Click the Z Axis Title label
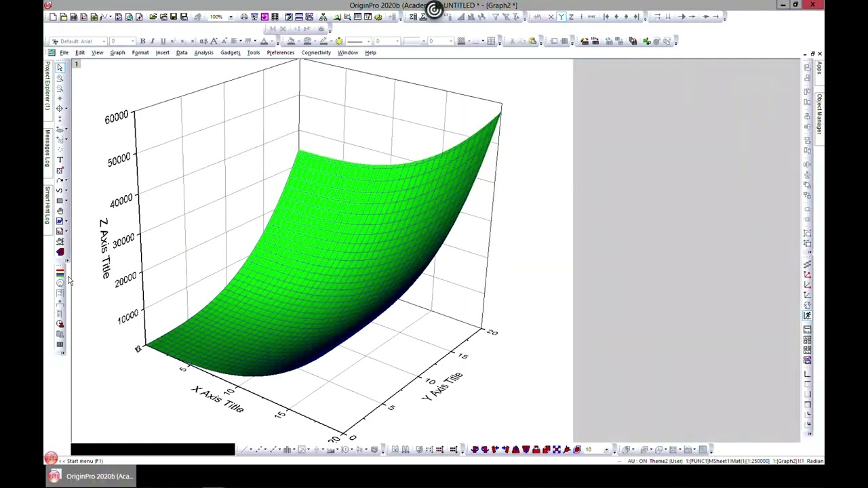The width and height of the screenshot is (868, 488). click(x=104, y=249)
